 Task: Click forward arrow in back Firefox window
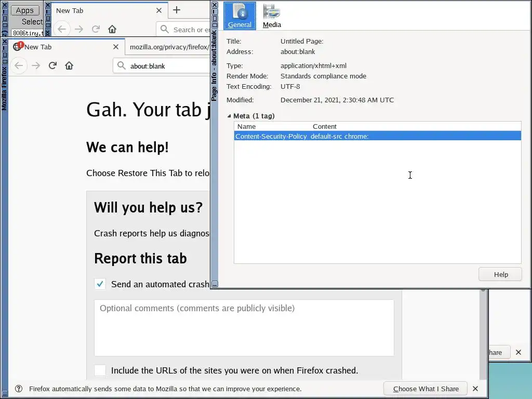pos(79,29)
